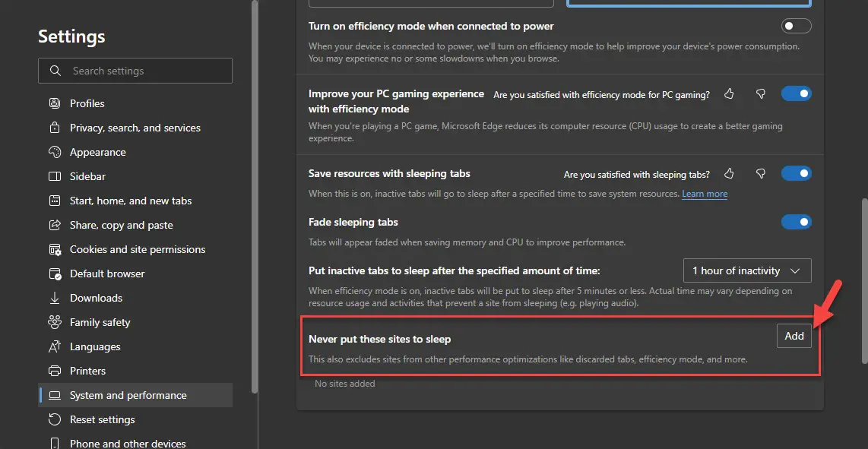This screenshot has height=449, width=868.
Task: Click 'Are you satisfied with sleeping tabs?' text
Action: [637, 175]
